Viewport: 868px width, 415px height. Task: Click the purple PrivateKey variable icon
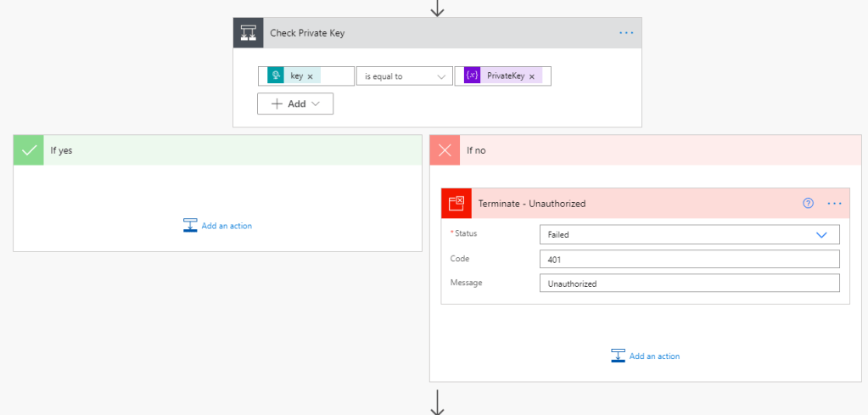(x=473, y=76)
